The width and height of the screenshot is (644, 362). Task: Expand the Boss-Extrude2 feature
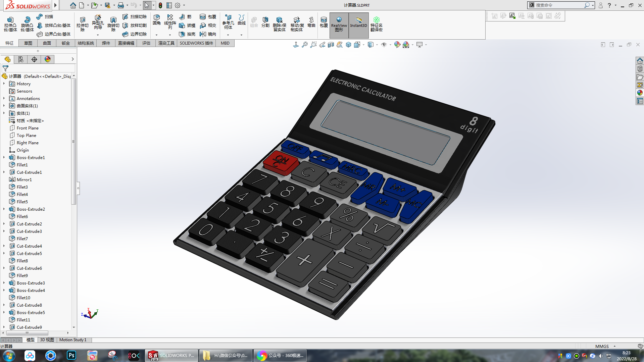coord(4,209)
